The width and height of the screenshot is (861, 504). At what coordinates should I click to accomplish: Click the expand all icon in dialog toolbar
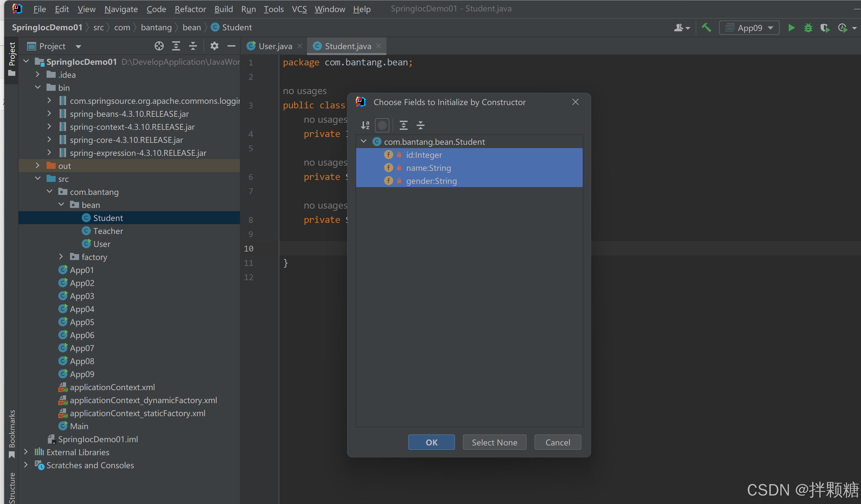point(404,125)
